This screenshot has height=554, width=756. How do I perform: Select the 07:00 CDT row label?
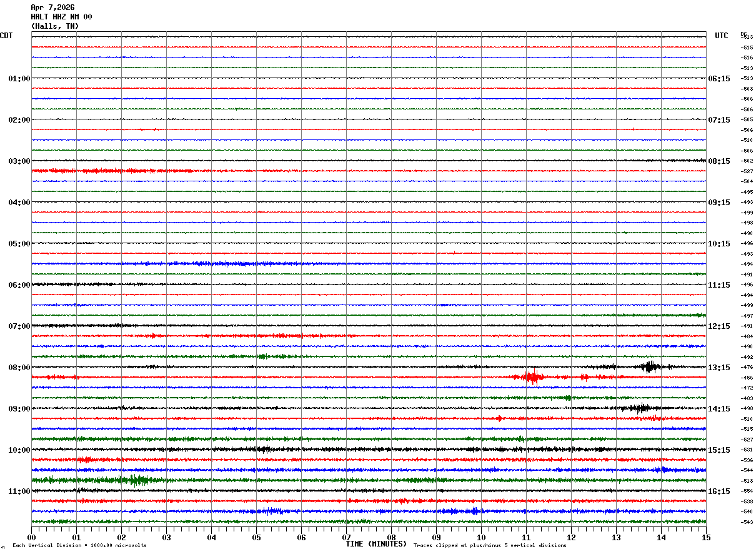19,326
